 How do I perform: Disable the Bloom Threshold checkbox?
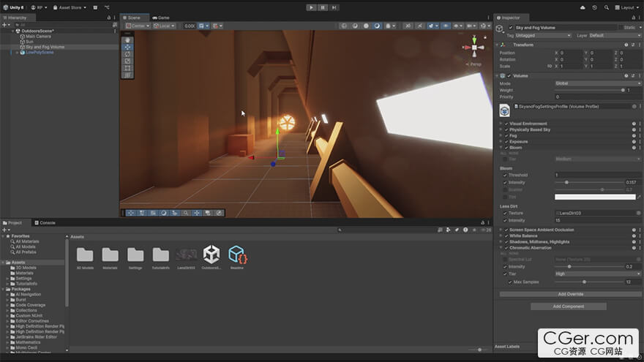505,176
